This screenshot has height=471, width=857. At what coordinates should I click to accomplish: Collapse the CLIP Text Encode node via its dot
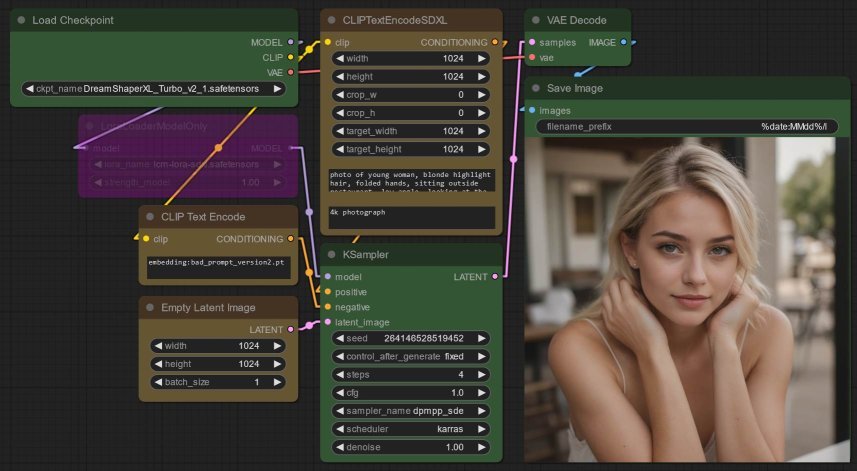[150, 217]
